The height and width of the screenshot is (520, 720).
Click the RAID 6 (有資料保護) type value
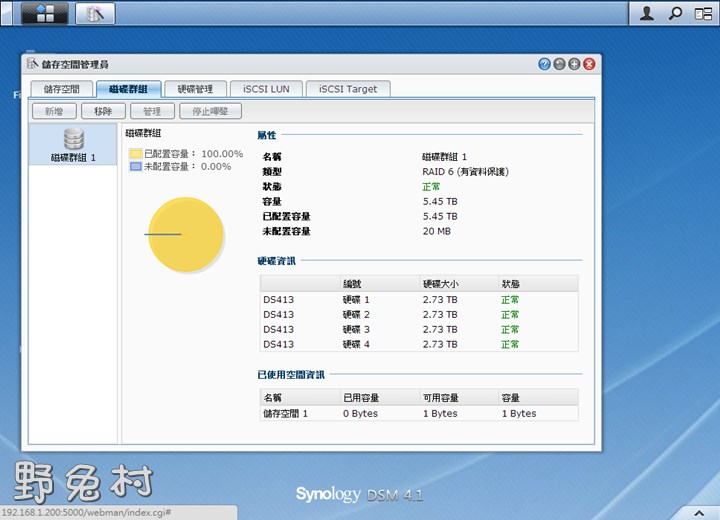click(465, 172)
